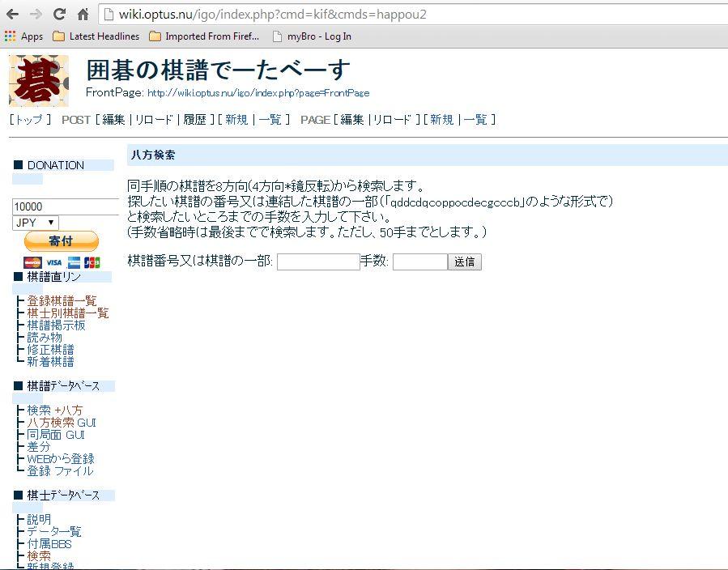
Task: Click the 手数 move count field
Action: (419, 262)
